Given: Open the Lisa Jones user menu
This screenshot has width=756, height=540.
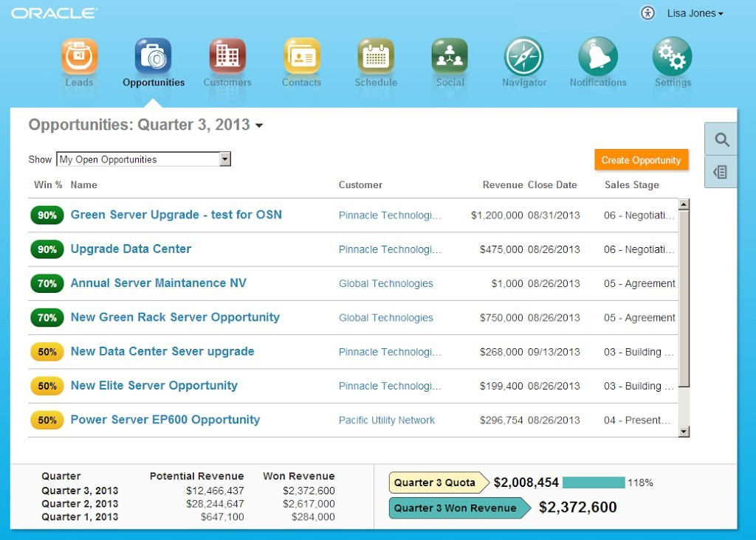Looking at the screenshot, I should [695, 13].
